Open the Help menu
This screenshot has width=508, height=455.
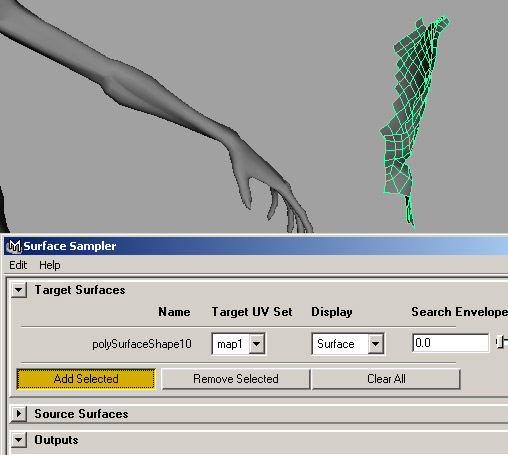[x=50, y=265]
